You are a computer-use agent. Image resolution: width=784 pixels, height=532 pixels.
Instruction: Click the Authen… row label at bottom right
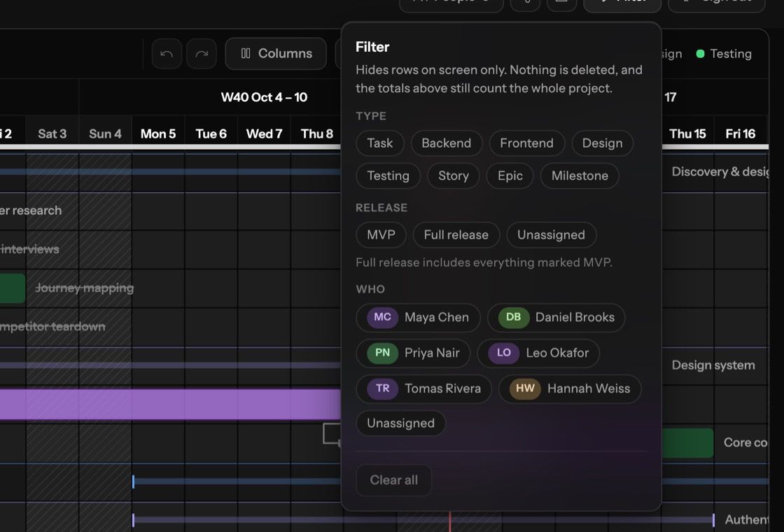click(746, 519)
